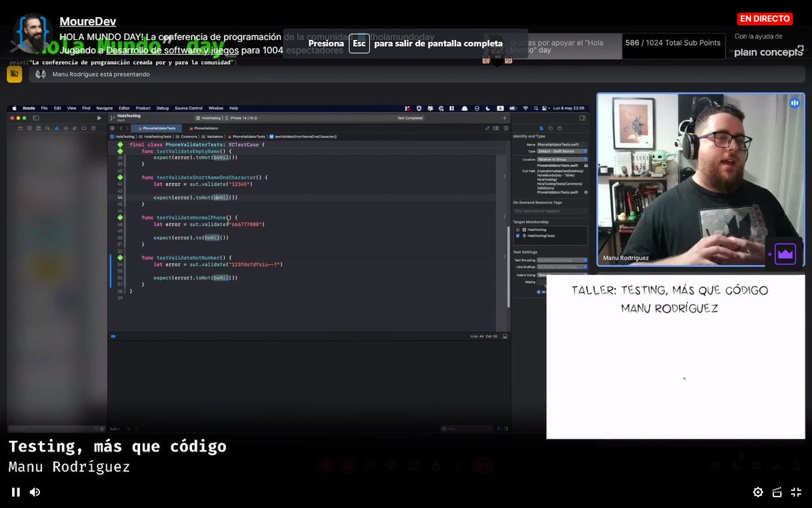812x508 pixels.
Task: Open the Apple menu in the recording
Action: click(x=14, y=108)
